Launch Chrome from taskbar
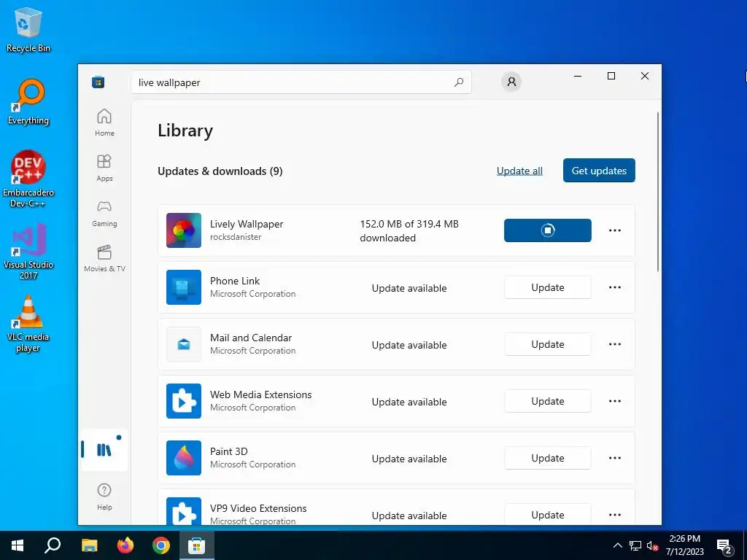 click(x=161, y=545)
